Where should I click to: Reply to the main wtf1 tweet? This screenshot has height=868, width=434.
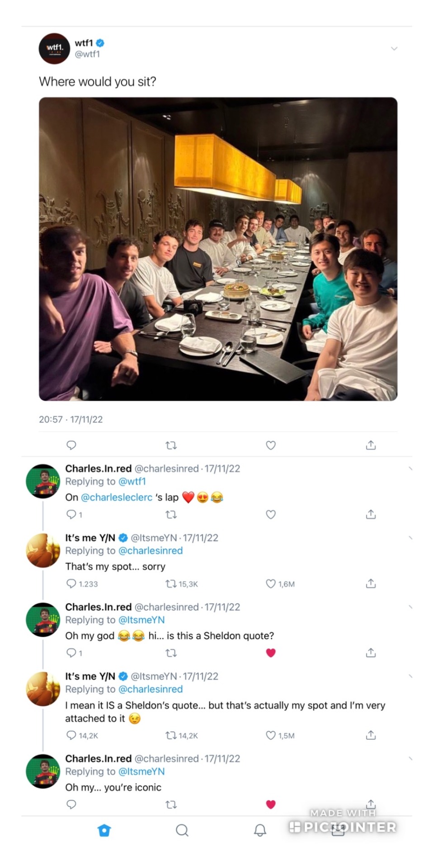71,445
